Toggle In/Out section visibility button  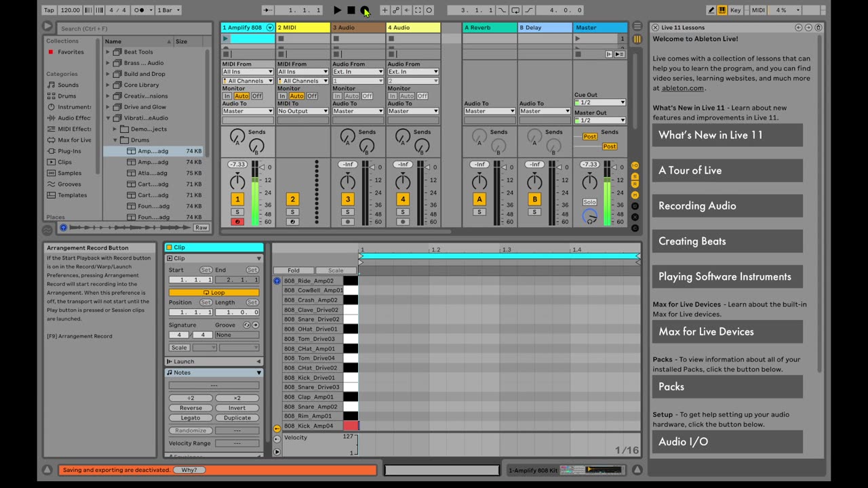click(635, 165)
